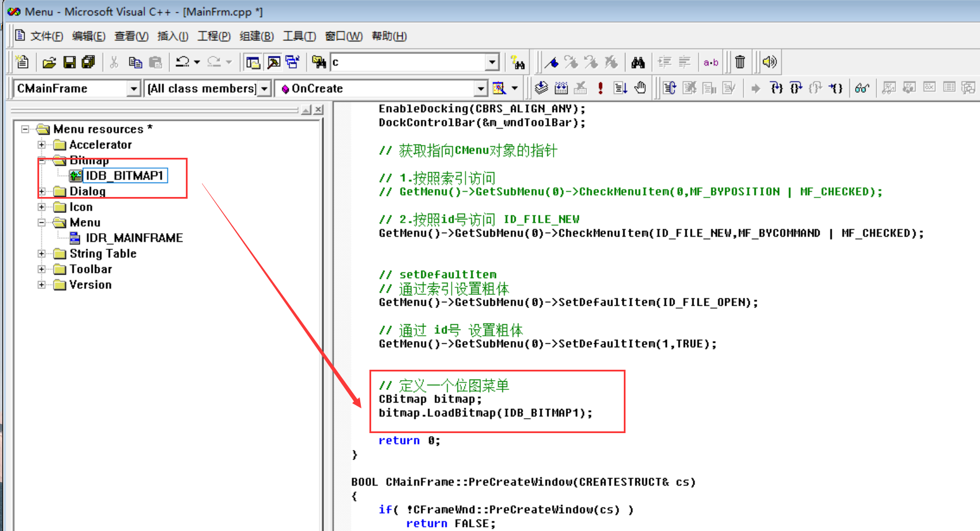The image size is (980, 531).
Task: Click the Undo arrow icon
Action: pos(182,62)
